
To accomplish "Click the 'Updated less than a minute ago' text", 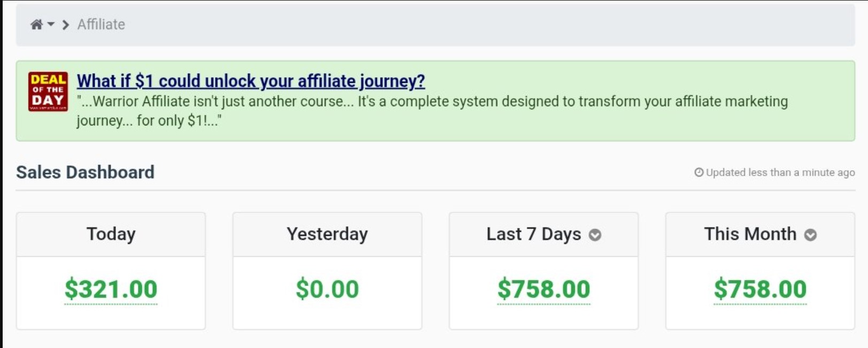I will [x=780, y=172].
